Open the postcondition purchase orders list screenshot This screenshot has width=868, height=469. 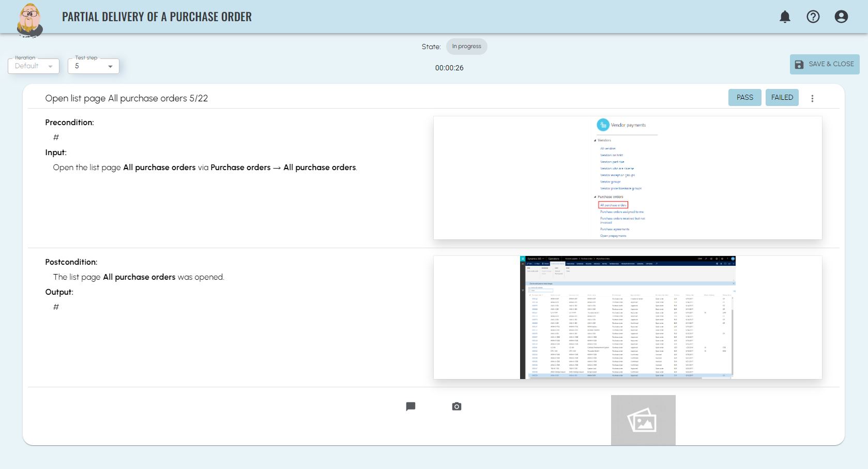click(x=627, y=317)
